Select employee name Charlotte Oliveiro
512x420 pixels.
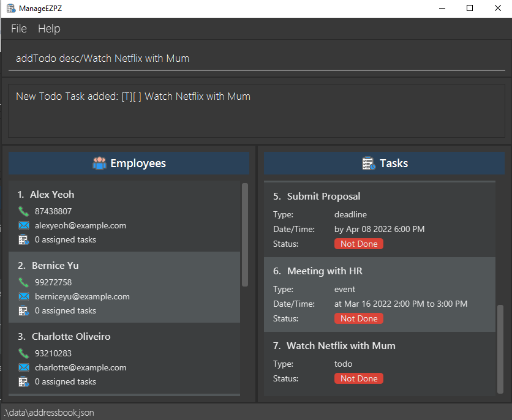(71, 337)
